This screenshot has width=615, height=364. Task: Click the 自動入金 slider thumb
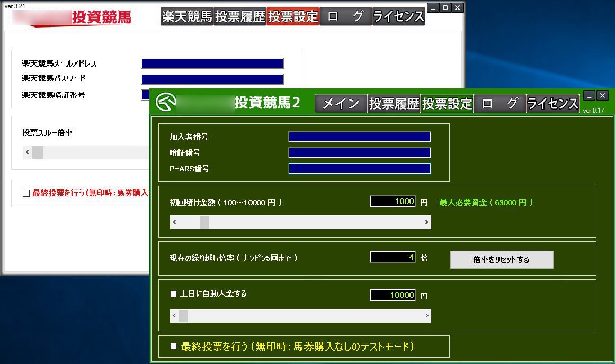184,316
